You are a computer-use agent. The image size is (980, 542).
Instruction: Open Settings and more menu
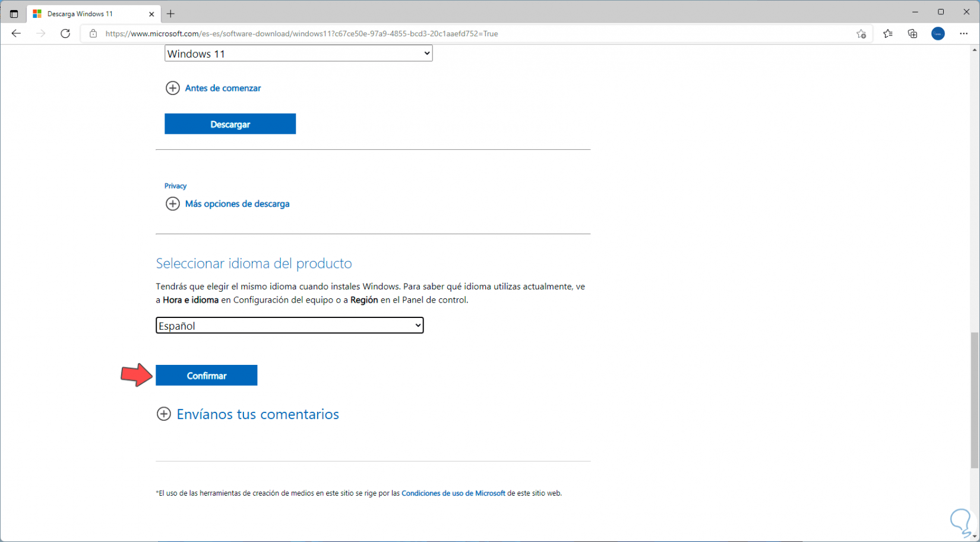pyautogui.click(x=964, y=34)
